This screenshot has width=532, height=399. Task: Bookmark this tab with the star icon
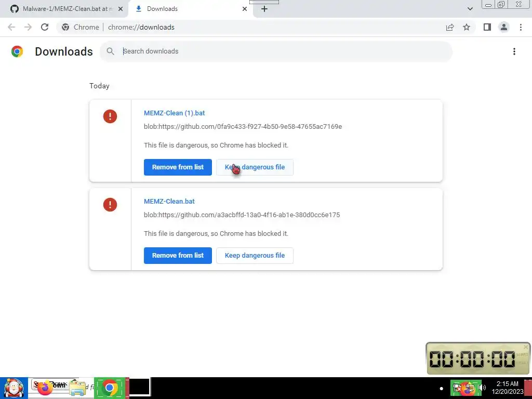[467, 27]
